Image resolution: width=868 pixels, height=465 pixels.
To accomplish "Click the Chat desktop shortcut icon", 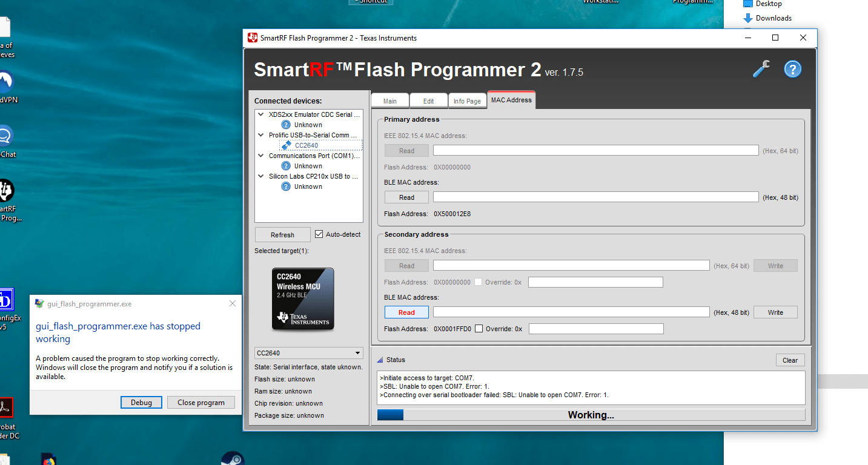I will (x=5, y=136).
